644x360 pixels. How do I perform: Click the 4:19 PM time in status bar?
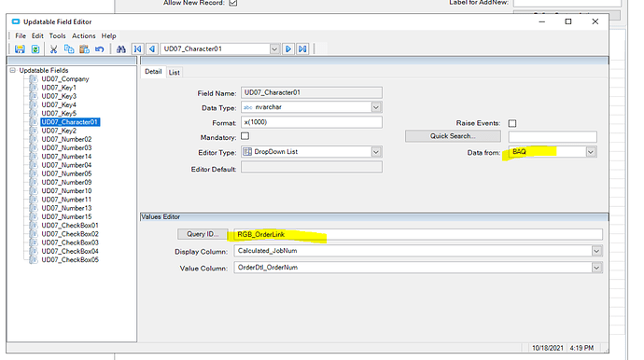pos(581,348)
